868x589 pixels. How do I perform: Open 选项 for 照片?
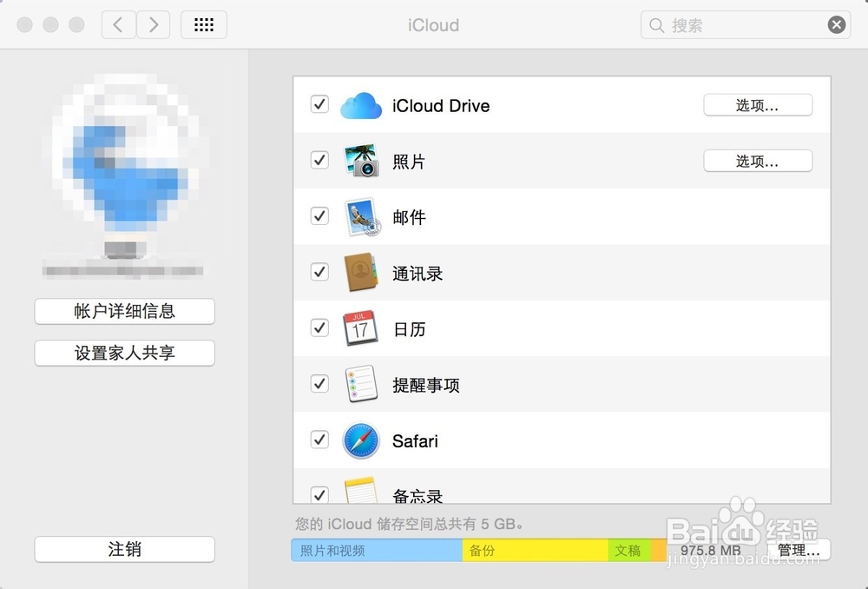758,162
